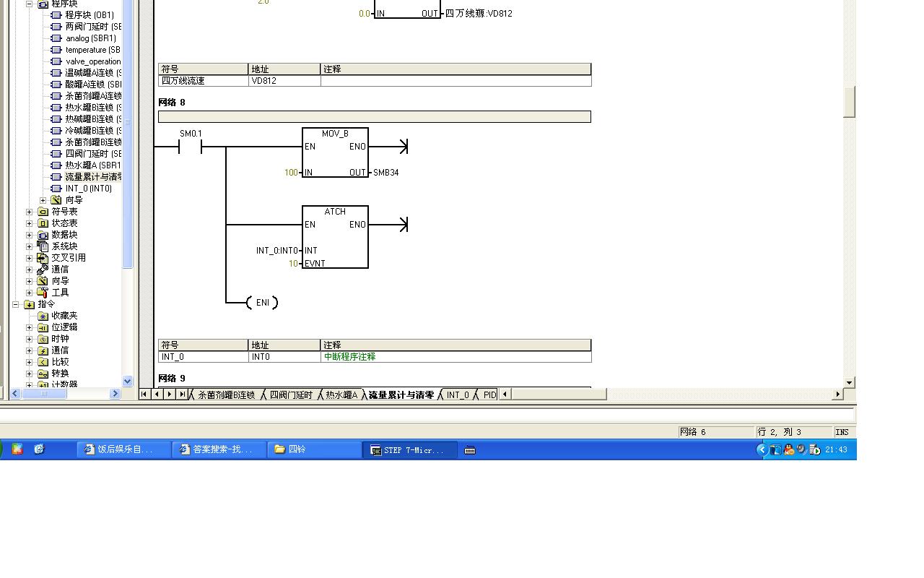924x578 pixels.
Task: Click the 数据块 icon
Action: click(x=43, y=235)
